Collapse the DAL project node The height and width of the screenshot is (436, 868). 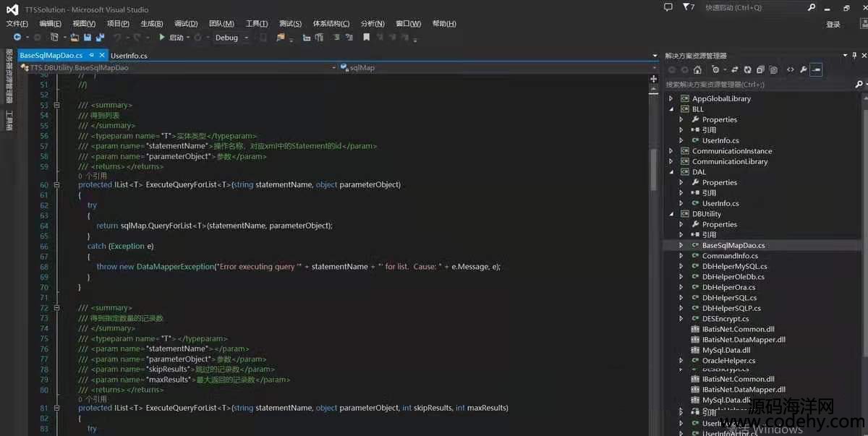(x=671, y=172)
